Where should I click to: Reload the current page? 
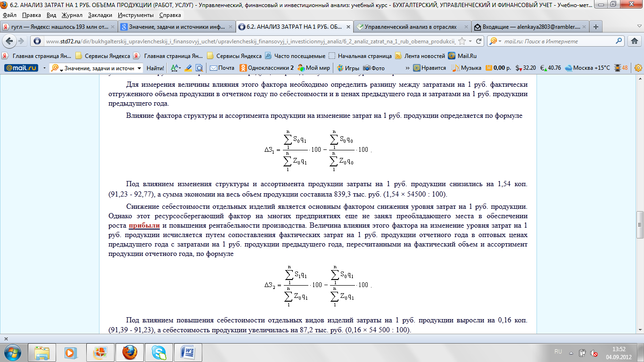(x=479, y=41)
